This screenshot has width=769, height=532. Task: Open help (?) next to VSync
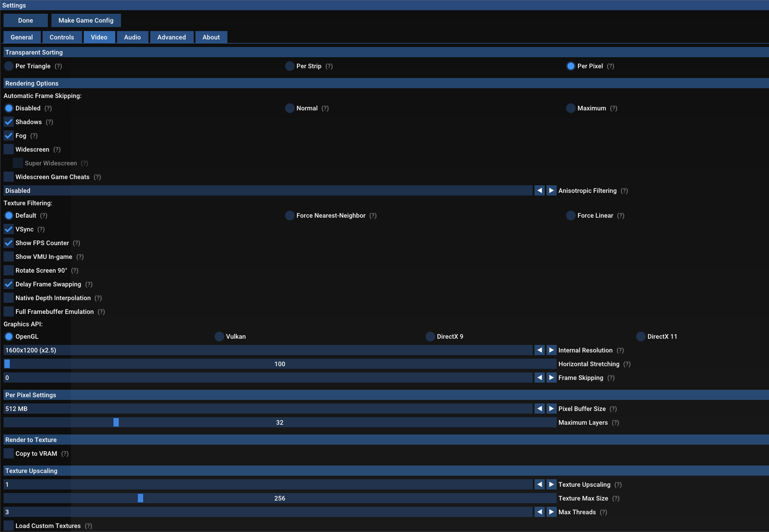click(41, 229)
